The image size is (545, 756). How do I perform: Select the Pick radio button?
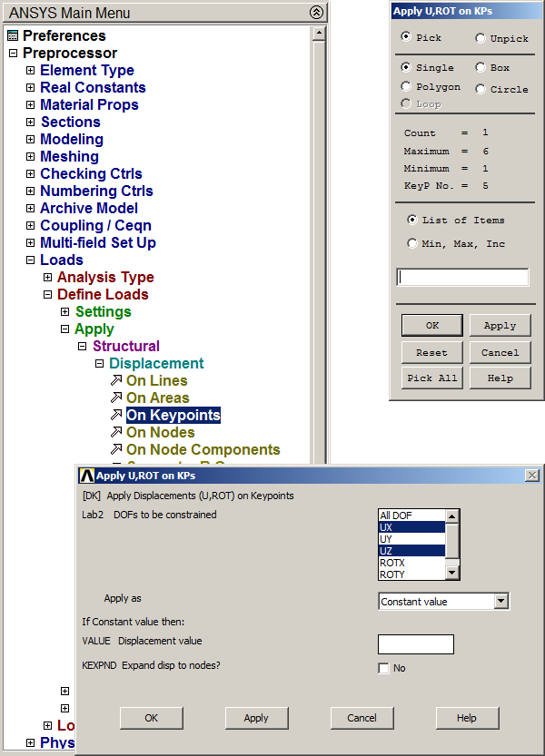[406, 36]
